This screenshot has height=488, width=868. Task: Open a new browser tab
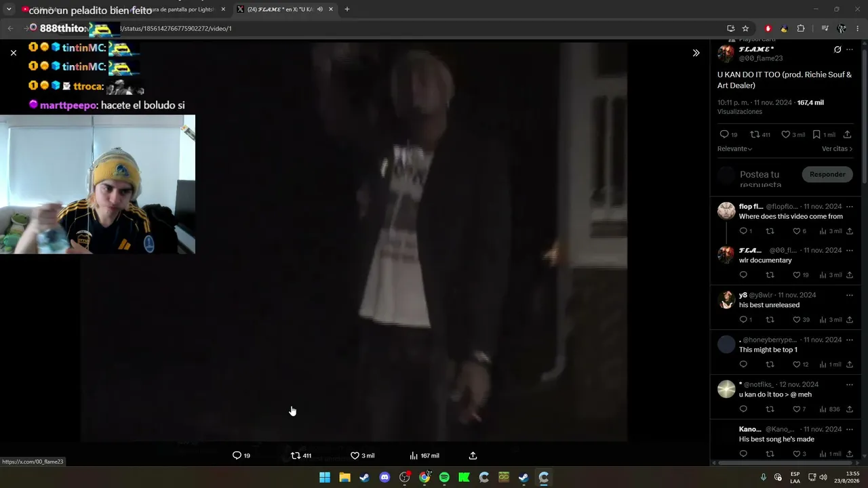(347, 9)
